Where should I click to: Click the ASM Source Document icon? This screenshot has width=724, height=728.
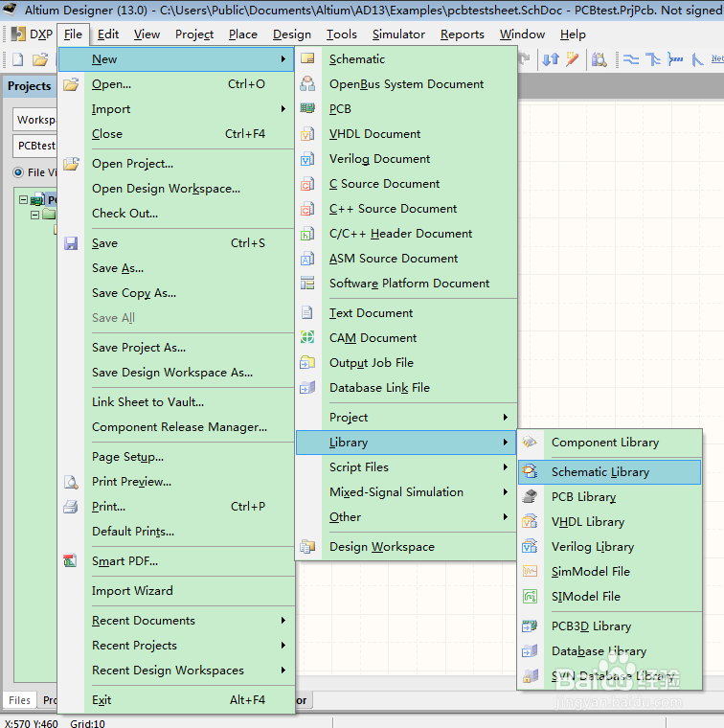click(307, 258)
